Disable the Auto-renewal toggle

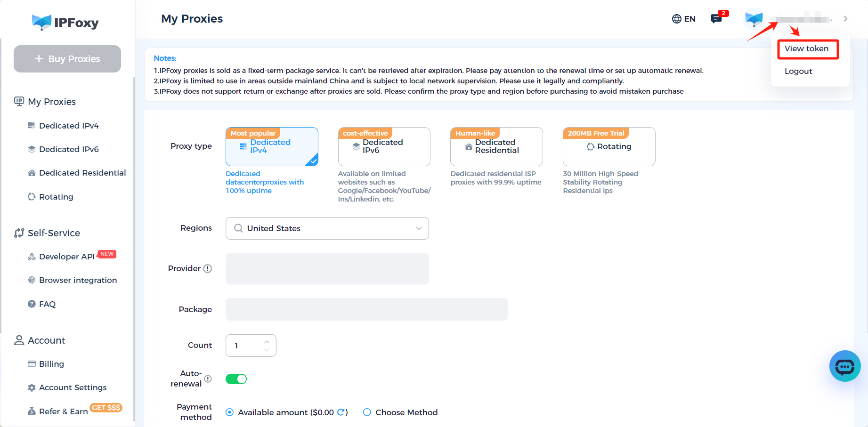click(236, 379)
